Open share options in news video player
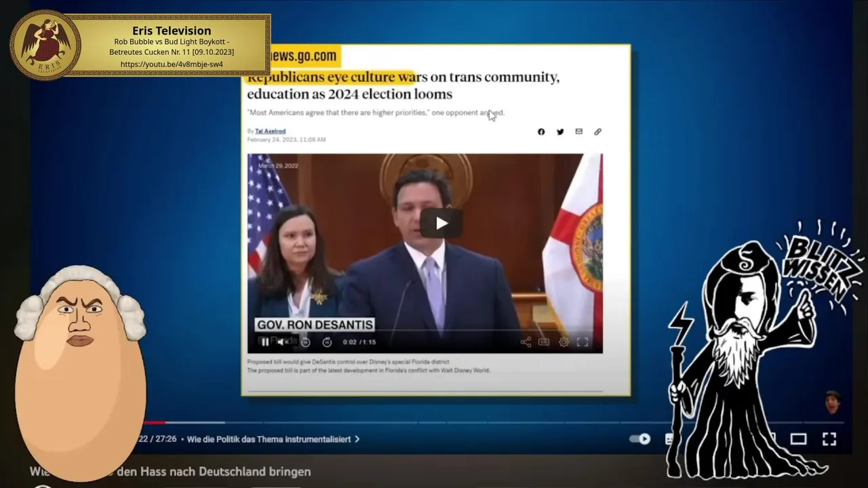868x488 pixels. (x=526, y=342)
